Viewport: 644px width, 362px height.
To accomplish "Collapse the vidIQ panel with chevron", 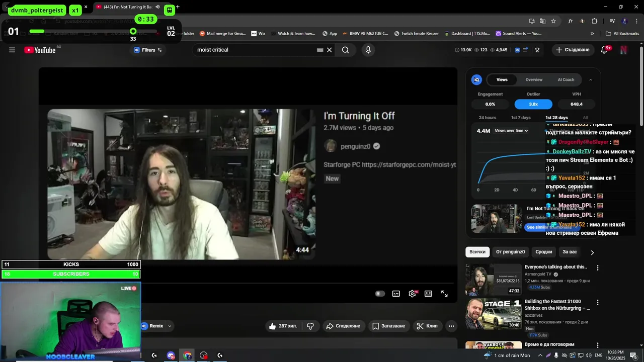I will click(x=591, y=79).
